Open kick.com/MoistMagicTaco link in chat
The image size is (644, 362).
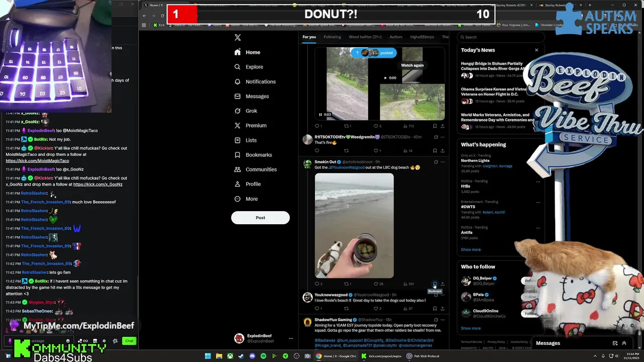point(37,161)
